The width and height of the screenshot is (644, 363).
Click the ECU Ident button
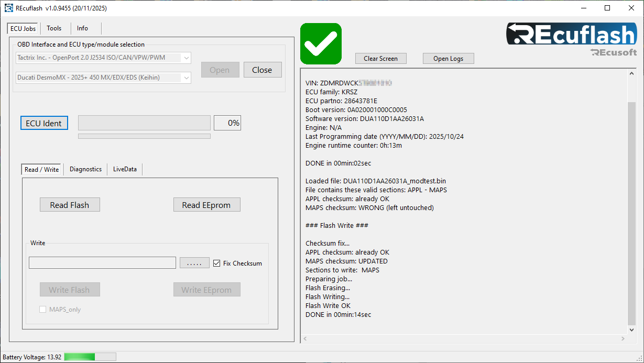tap(44, 123)
